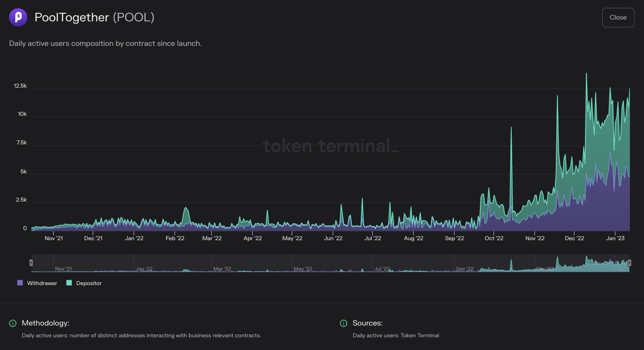The width and height of the screenshot is (644, 350).
Task: Click the PoolTogether (POOL) title
Action: click(94, 17)
